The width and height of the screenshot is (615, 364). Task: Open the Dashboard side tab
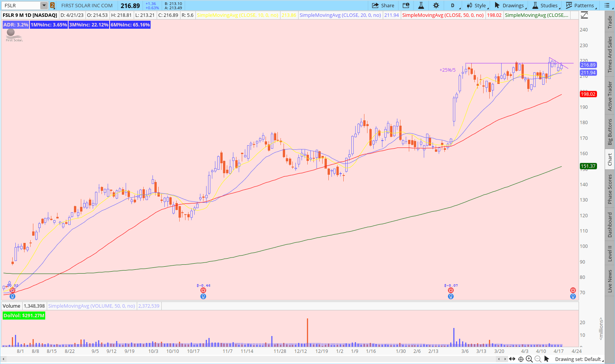610,225
